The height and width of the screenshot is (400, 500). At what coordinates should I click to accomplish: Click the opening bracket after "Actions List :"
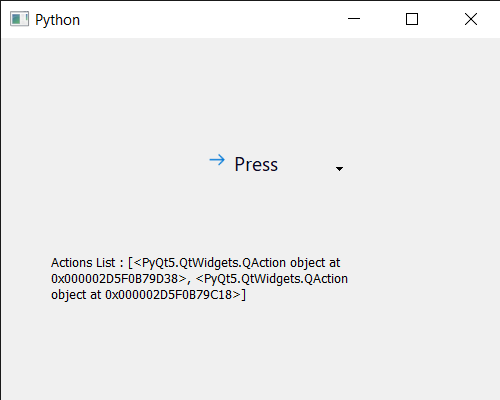click(130, 263)
